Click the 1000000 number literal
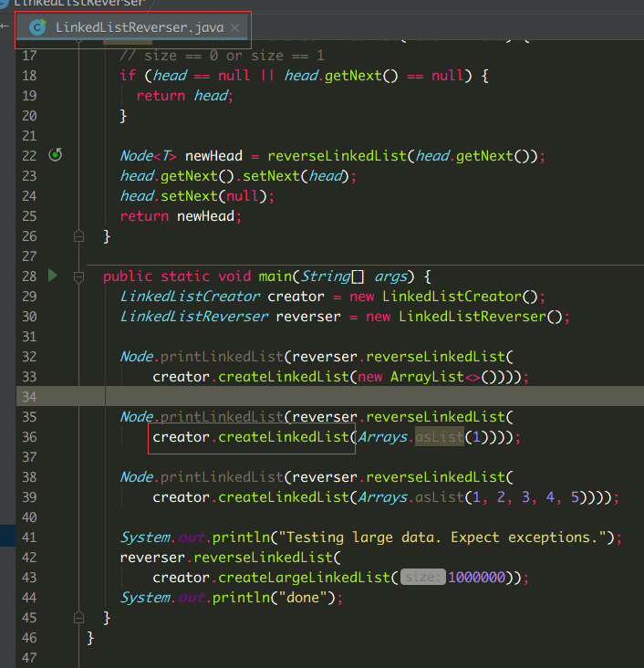The width and height of the screenshot is (644, 668). [478, 578]
